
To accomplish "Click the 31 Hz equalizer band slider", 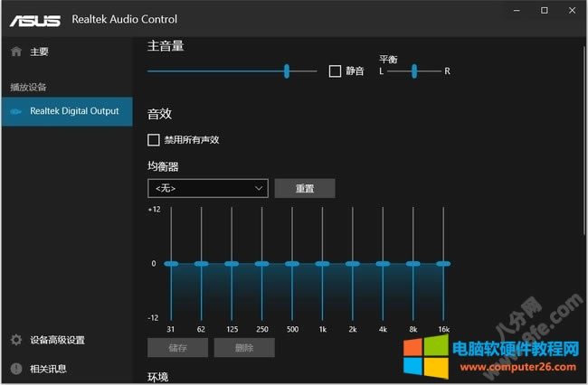I will [x=171, y=263].
